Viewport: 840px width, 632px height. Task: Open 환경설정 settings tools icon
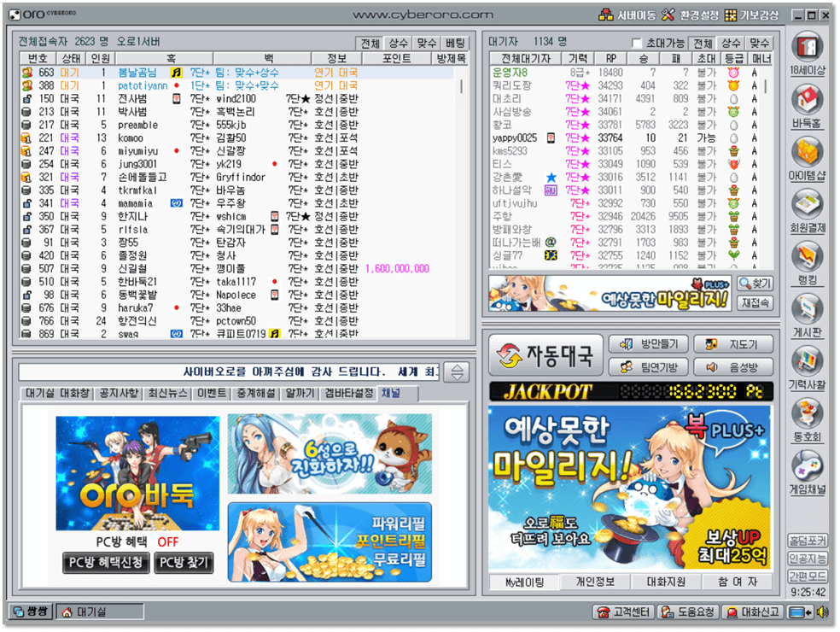[x=668, y=15]
